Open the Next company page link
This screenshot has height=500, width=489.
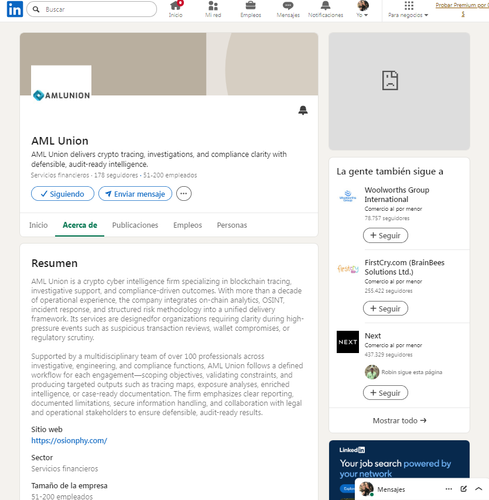(x=373, y=336)
